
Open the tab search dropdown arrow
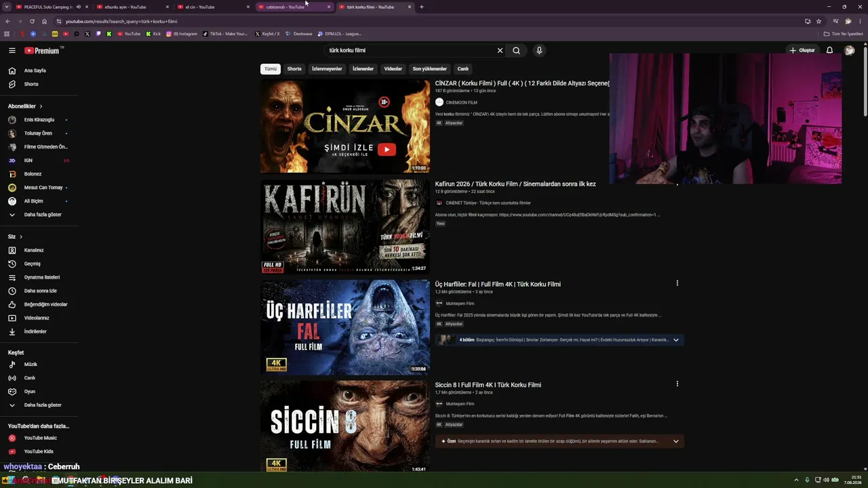click(x=6, y=7)
